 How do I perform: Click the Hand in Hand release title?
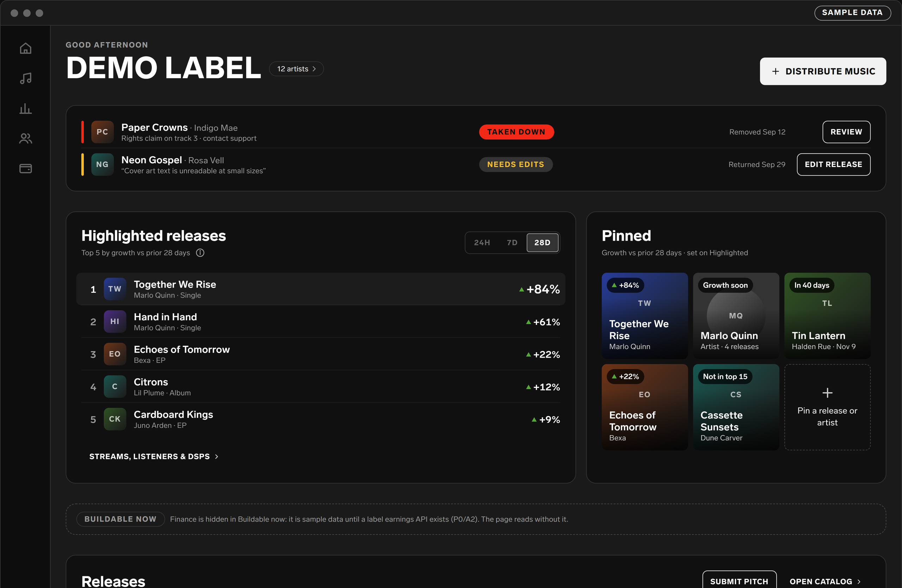[x=165, y=317]
